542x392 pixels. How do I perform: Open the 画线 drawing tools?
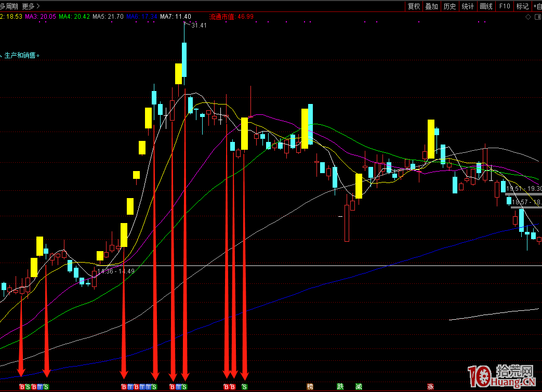click(x=486, y=6)
